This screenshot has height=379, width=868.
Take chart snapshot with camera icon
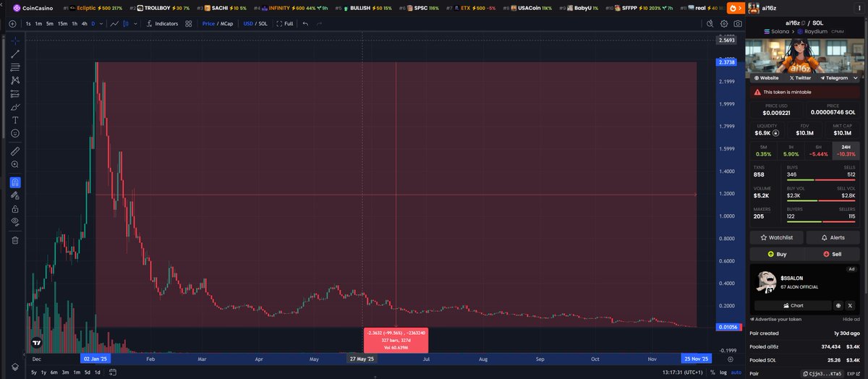click(737, 23)
